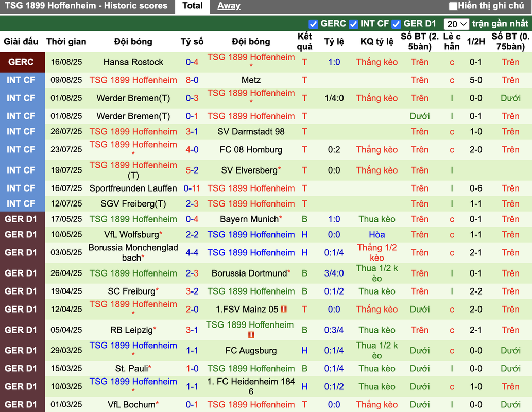
Task: Open the Away tab
Action: pos(229,6)
